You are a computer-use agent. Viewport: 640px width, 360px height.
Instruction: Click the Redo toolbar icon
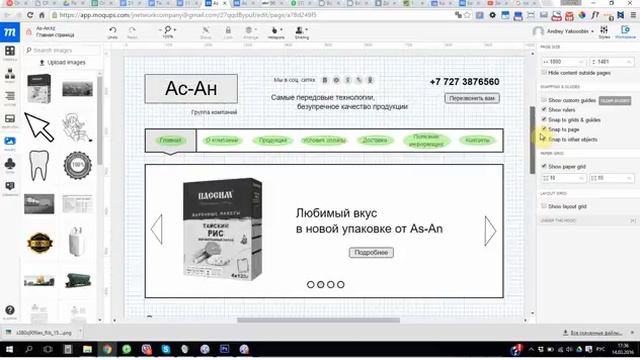click(x=132, y=32)
